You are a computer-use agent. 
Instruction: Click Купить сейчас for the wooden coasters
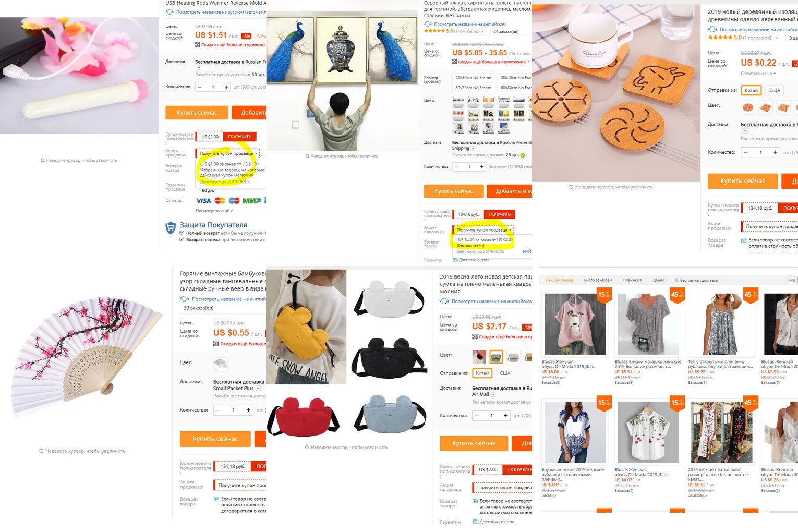(x=743, y=180)
